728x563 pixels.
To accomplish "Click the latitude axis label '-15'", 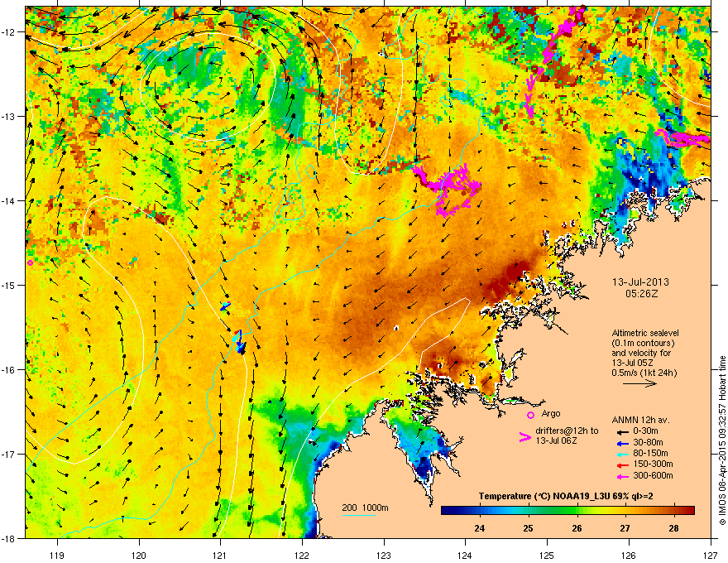I will (8, 285).
